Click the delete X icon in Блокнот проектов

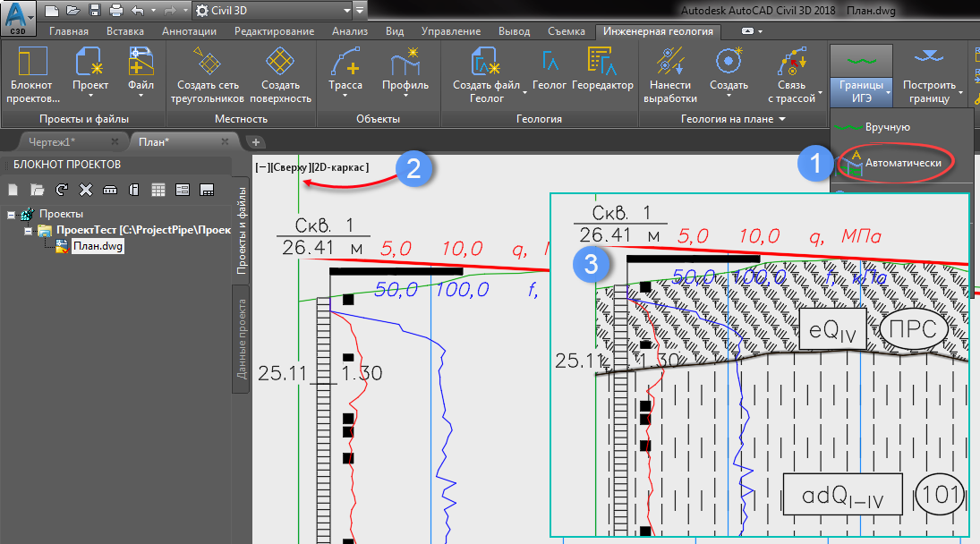coord(86,190)
